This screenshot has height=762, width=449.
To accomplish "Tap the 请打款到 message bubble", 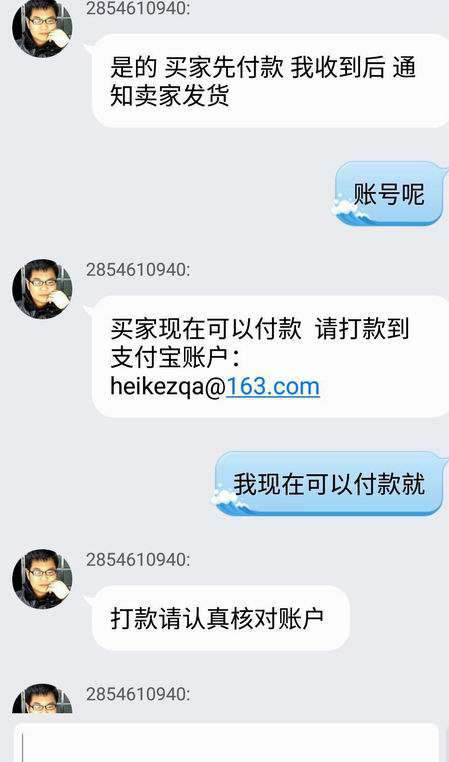I will [270, 356].
